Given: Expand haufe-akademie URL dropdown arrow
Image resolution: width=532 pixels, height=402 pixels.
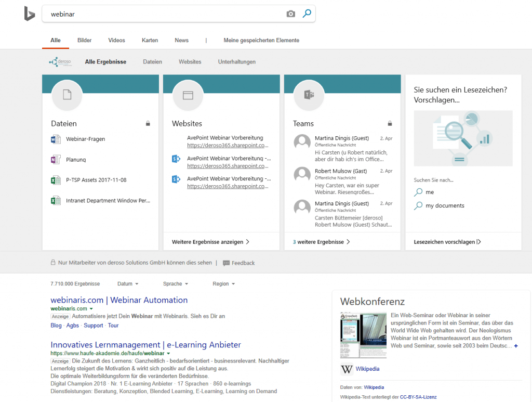Looking at the screenshot, I should pyautogui.click(x=168, y=354).
